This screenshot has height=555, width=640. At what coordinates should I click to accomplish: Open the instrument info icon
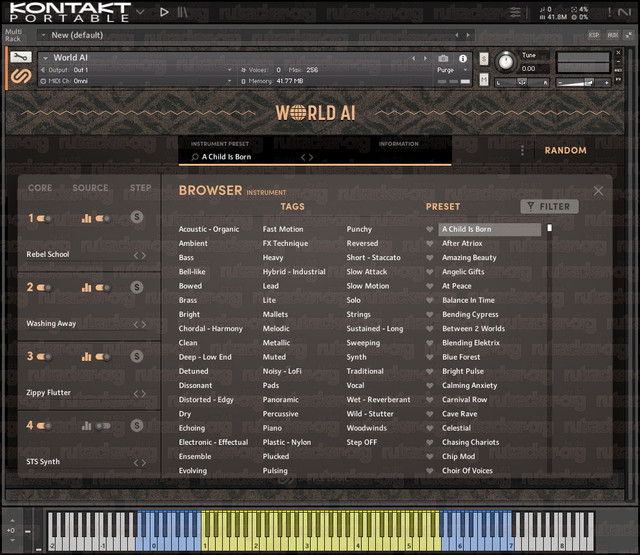click(463, 59)
